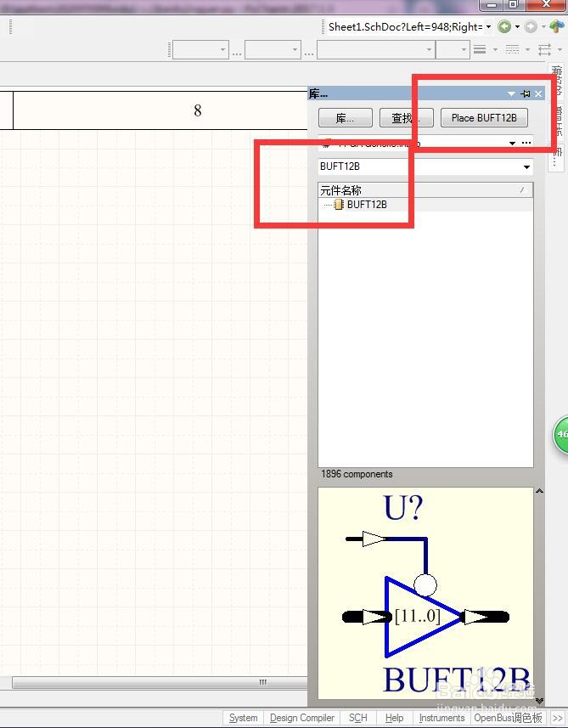Open the back-arrow history dropdown
Image resolution: width=568 pixels, height=728 pixels.
(517, 27)
